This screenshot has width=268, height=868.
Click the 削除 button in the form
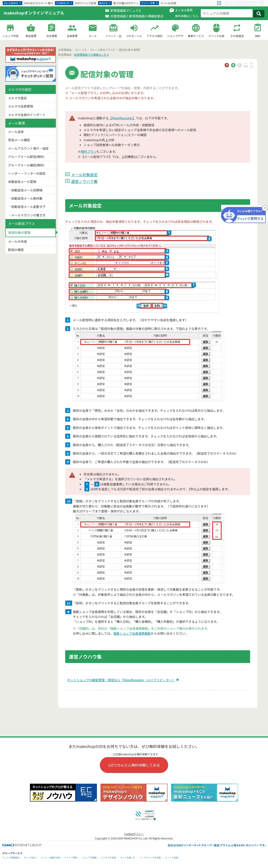[x=157, y=306]
